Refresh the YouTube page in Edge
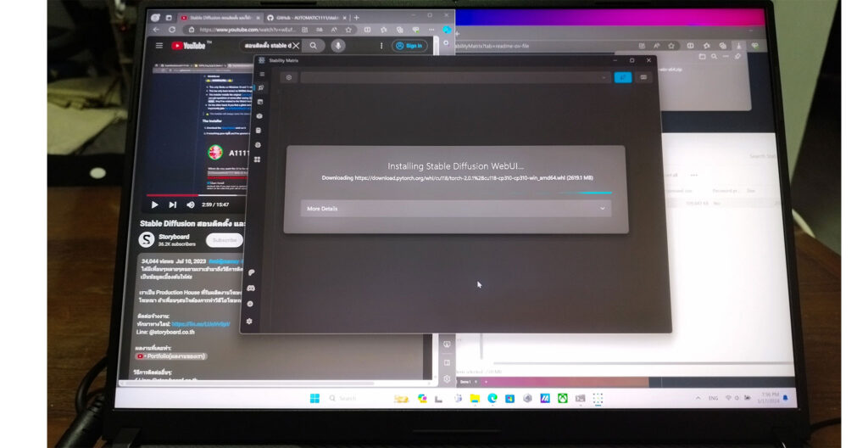The width and height of the screenshot is (868, 448). point(172,30)
